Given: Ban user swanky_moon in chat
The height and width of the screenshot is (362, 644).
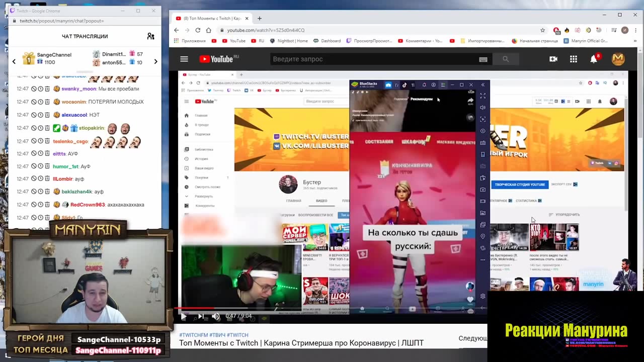Looking at the screenshot, I should click(x=34, y=89).
